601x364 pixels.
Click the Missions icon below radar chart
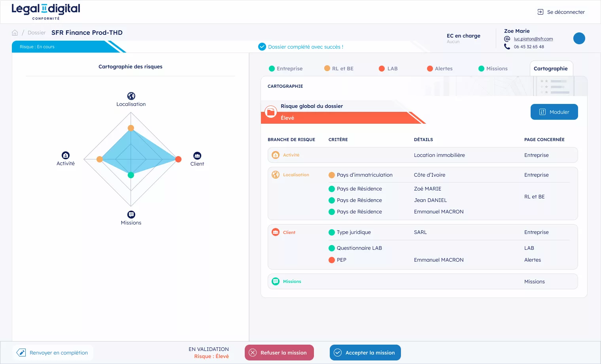click(x=131, y=215)
